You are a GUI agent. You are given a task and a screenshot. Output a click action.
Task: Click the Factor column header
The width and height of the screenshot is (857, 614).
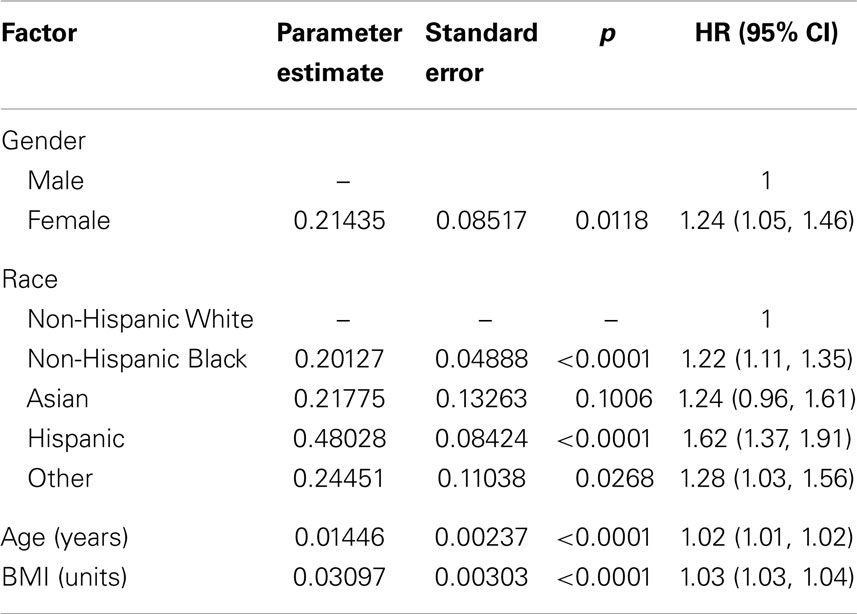click(39, 33)
